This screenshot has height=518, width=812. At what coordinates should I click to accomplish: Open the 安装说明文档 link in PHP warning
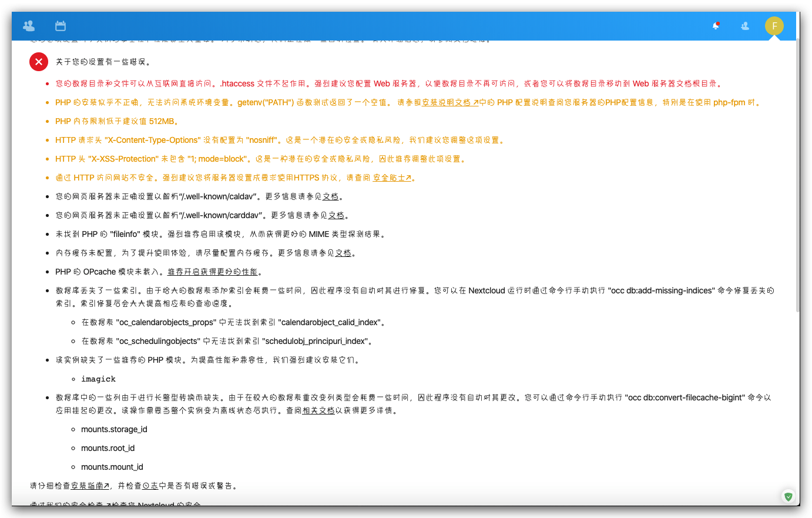click(x=450, y=102)
